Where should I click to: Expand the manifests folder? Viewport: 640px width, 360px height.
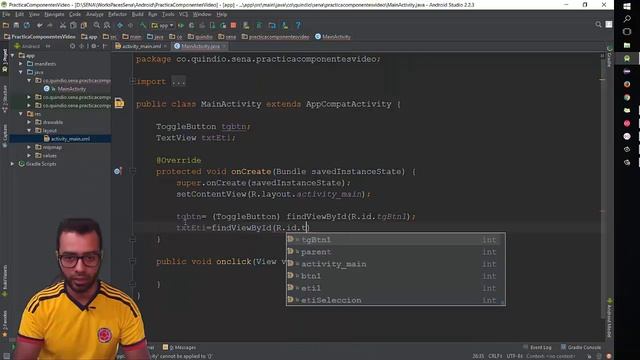point(21,64)
